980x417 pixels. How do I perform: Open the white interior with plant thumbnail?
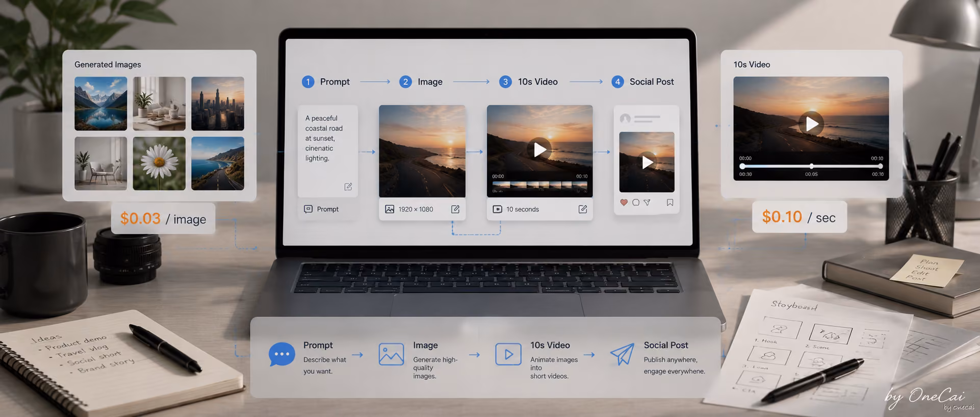(x=159, y=103)
